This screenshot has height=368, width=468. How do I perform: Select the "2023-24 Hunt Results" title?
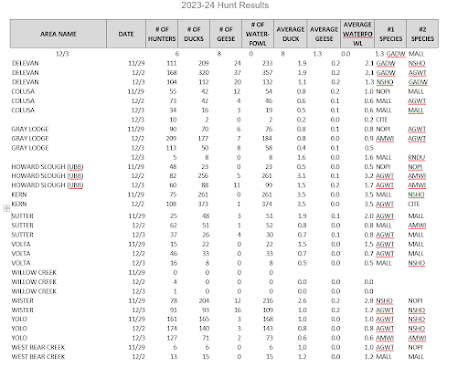point(225,5)
